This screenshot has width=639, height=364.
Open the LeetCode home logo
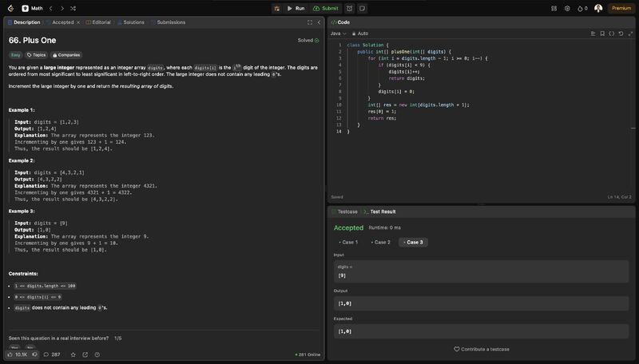click(10, 8)
